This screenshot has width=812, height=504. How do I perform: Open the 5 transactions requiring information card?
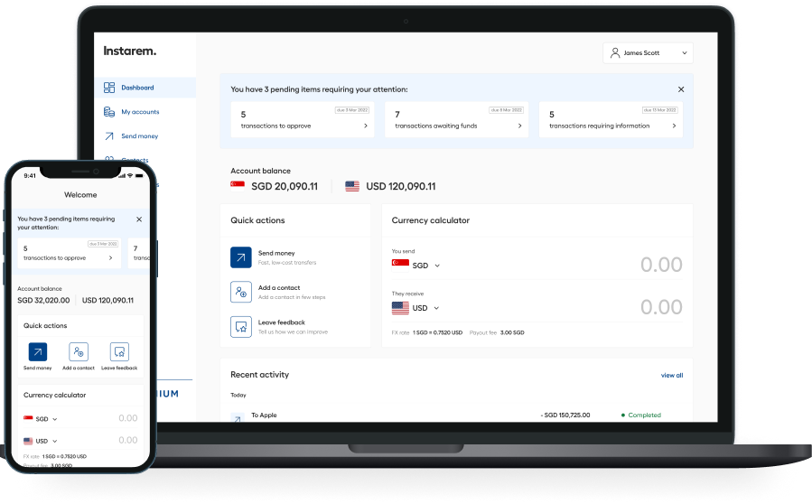click(x=611, y=120)
